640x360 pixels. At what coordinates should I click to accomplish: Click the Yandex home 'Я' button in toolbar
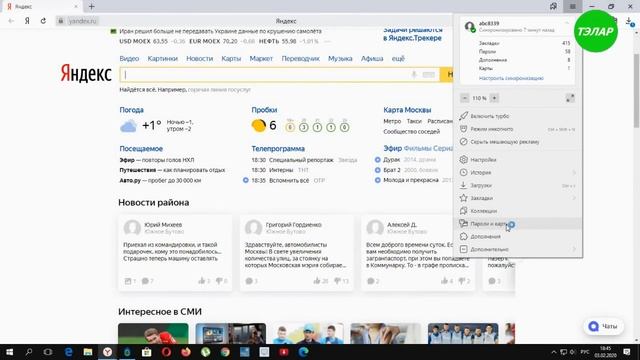pyautogui.click(x=27, y=21)
